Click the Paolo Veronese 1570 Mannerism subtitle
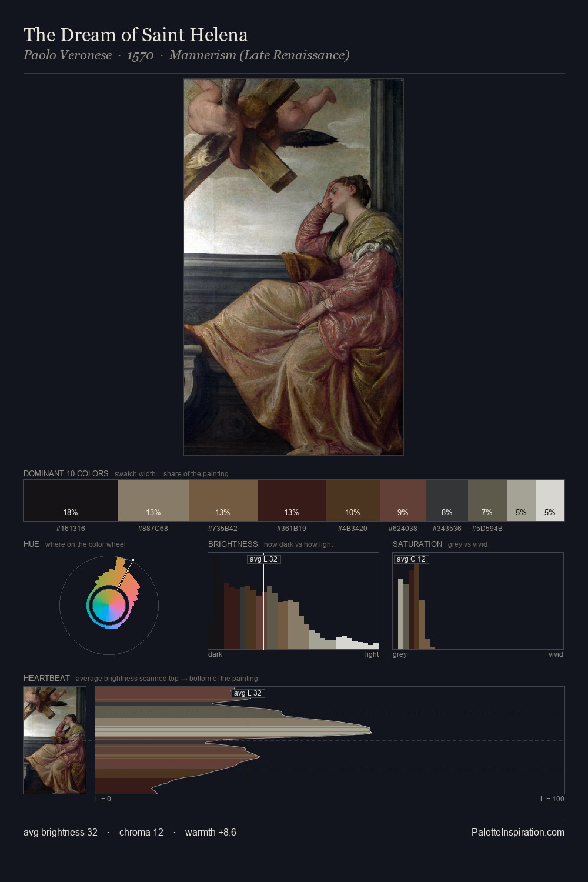Image resolution: width=588 pixels, height=882 pixels. (186, 55)
